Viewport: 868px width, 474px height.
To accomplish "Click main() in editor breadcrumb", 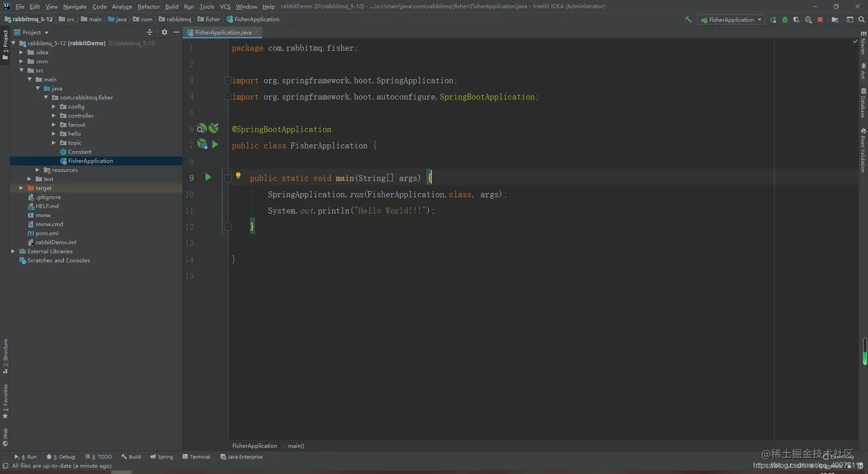I will (x=296, y=446).
